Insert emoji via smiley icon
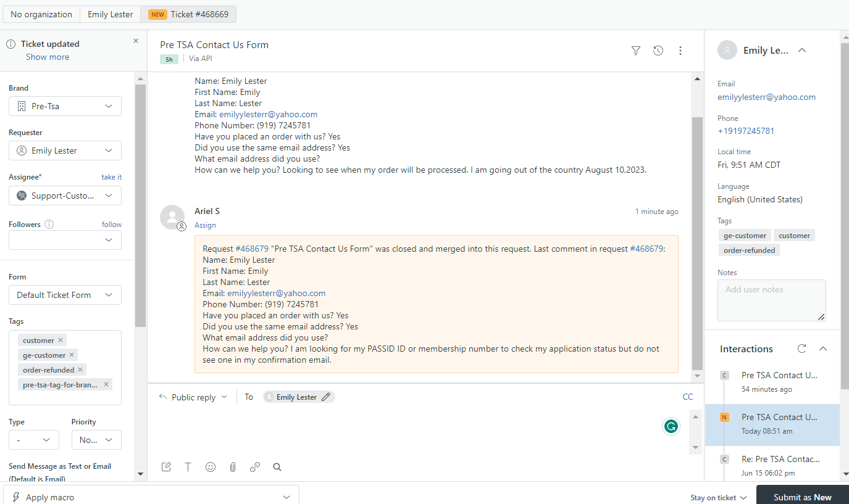Image resolution: width=849 pixels, height=504 pixels. [211, 467]
